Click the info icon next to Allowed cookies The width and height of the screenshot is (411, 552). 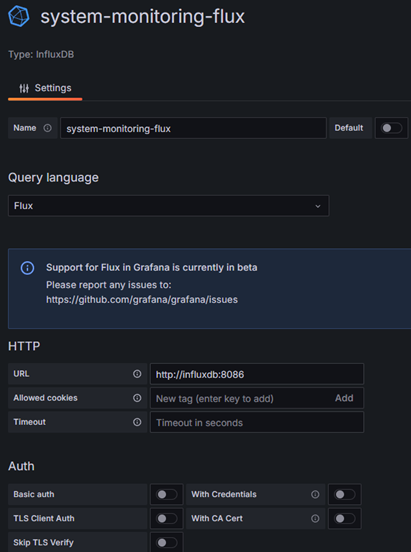click(137, 398)
